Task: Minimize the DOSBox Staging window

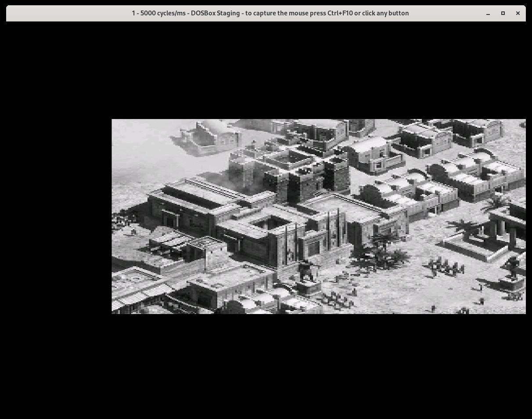Action: 488,13
